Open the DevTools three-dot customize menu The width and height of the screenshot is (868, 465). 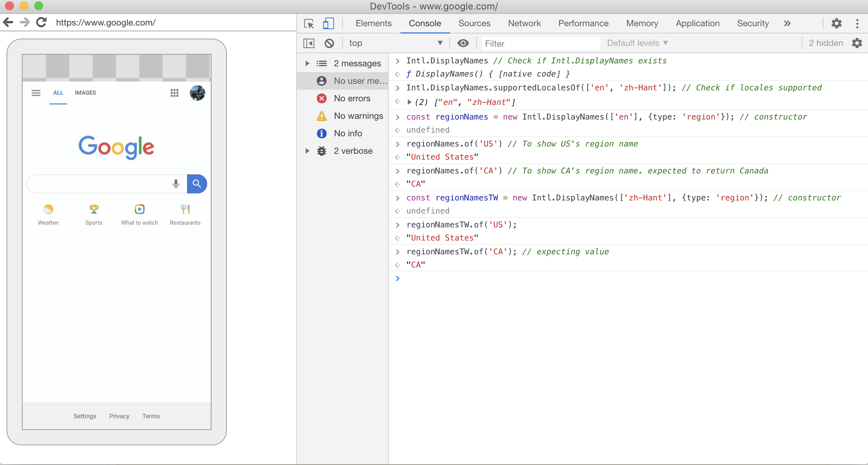(857, 24)
